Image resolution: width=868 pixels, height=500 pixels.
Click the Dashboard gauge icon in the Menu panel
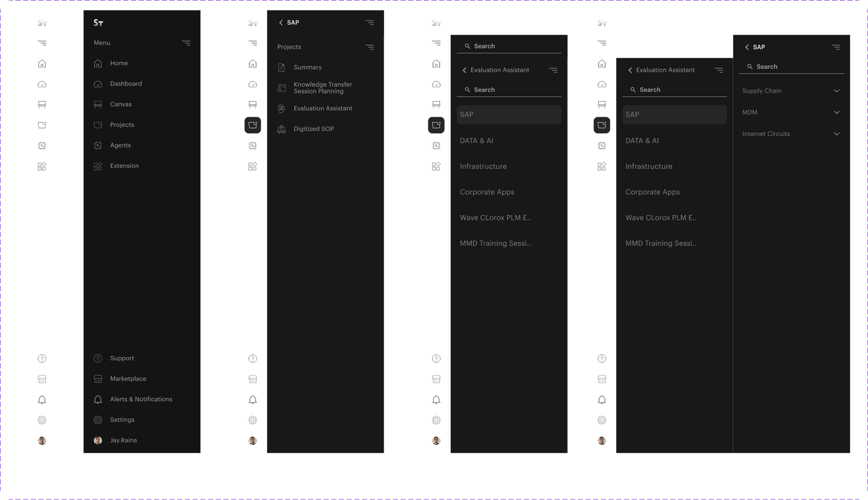click(x=98, y=84)
